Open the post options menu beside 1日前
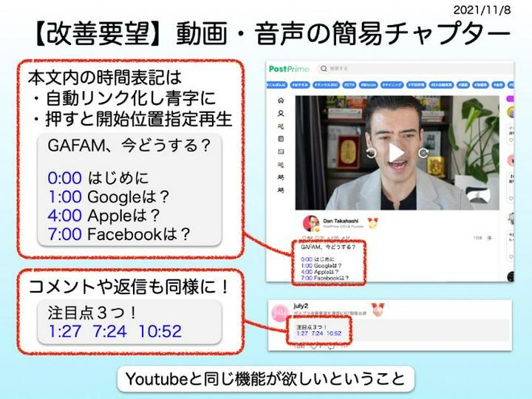Viewport: 532px width, 399px height. click(x=489, y=238)
